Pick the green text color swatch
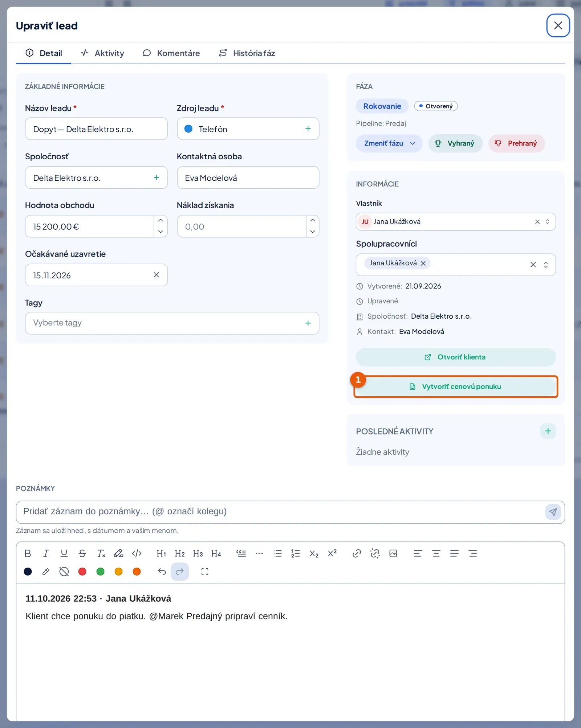581x728 pixels. pos(101,572)
